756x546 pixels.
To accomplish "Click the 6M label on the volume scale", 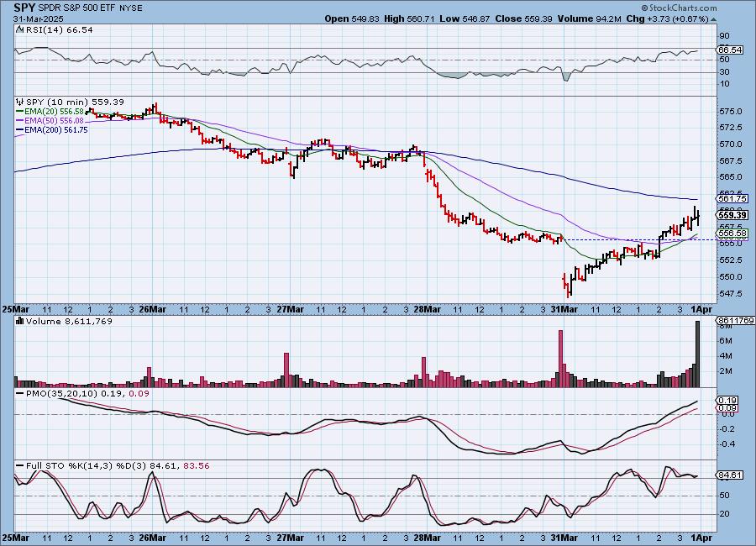I will tap(726, 340).
